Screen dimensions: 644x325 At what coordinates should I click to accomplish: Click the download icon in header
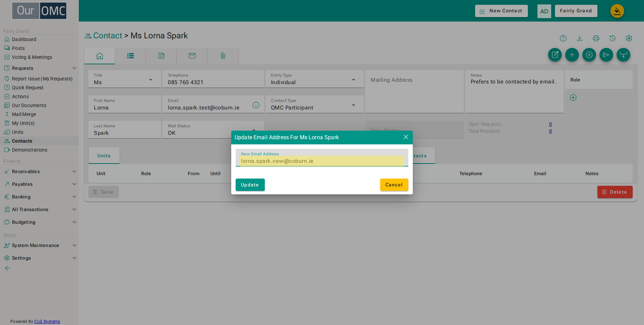(x=580, y=38)
